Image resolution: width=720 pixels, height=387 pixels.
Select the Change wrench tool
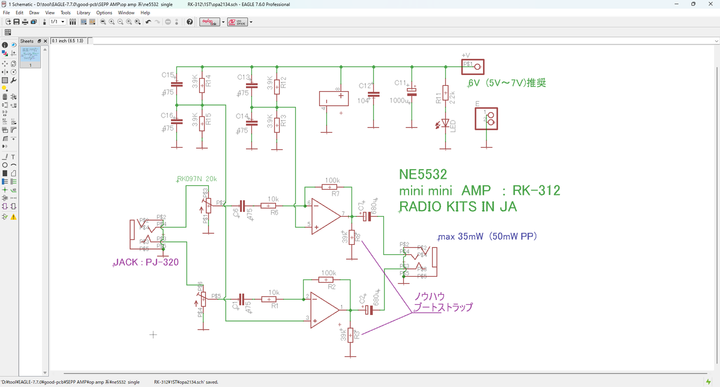(13, 80)
